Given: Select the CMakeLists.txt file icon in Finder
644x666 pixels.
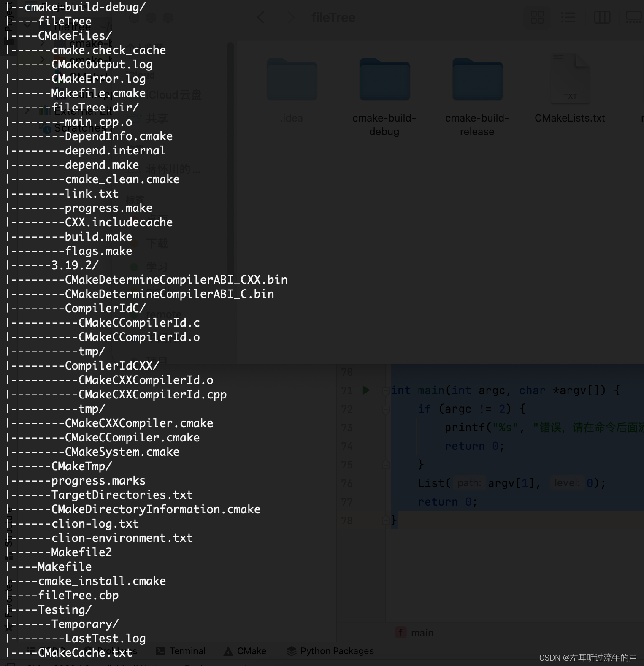Looking at the screenshot, I should tap(570, 79).
